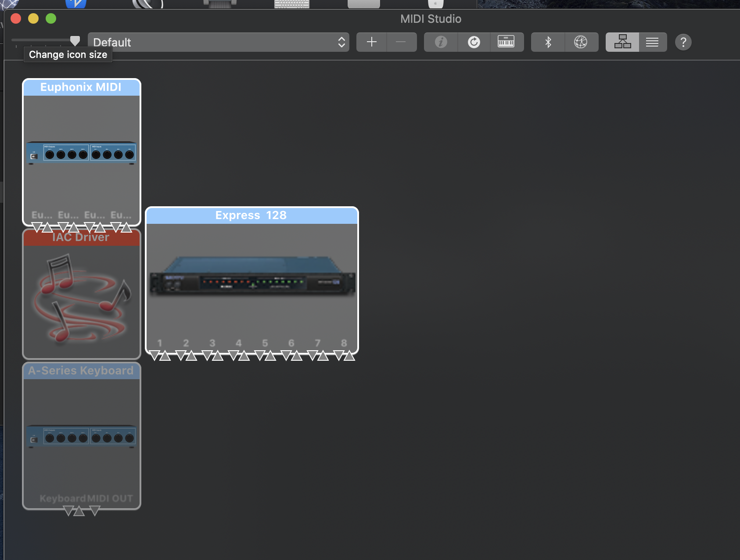
Task: Click Express 128 port 4 downward connector arrow
Action: [233, 355]
